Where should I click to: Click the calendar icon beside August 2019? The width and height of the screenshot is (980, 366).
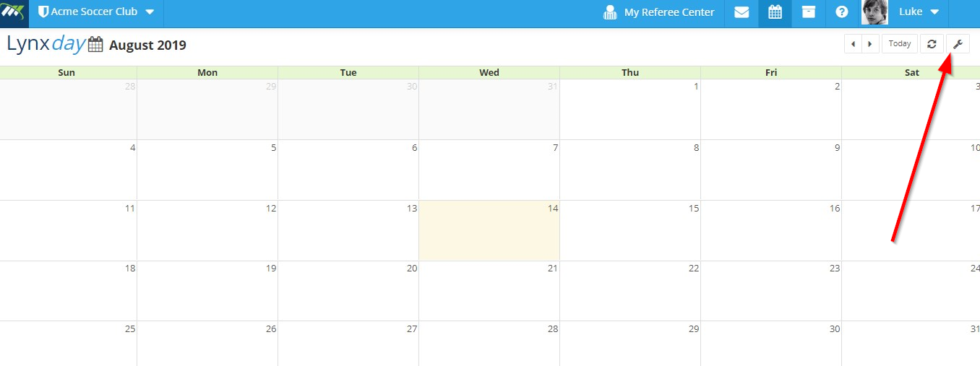point(96,45)
